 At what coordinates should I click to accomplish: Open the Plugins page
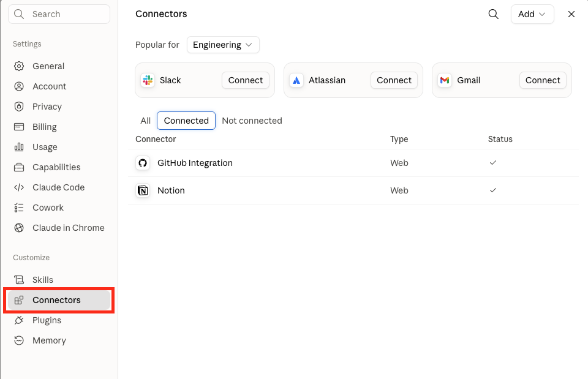tap(59, 320)
